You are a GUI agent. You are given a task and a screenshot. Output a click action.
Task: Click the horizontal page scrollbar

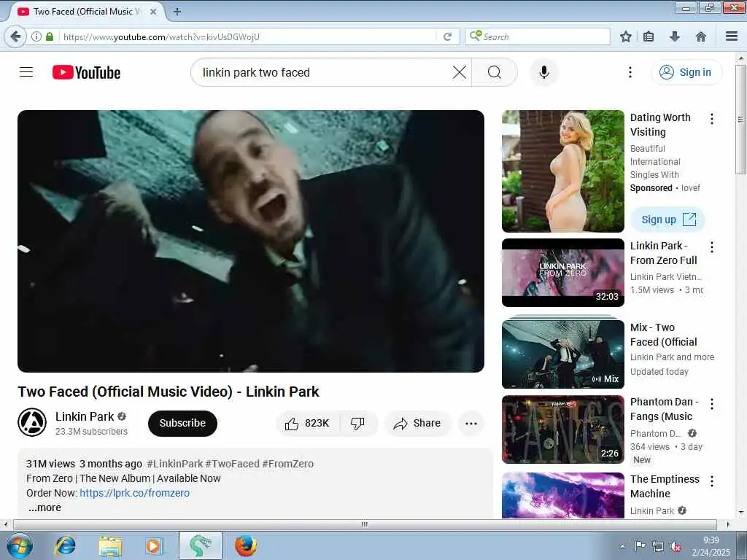coord(365,524)
